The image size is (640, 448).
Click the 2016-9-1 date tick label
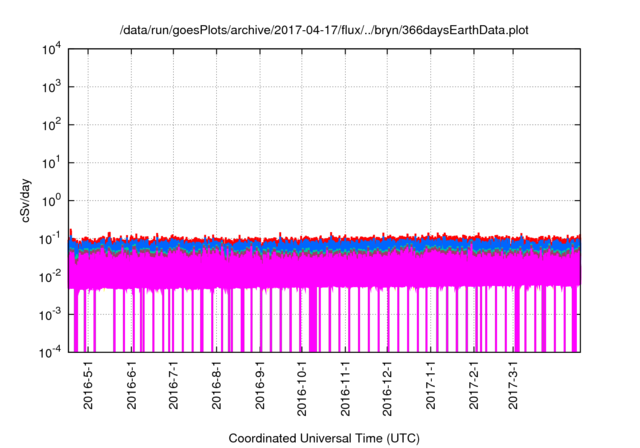(x=259, y=387)
